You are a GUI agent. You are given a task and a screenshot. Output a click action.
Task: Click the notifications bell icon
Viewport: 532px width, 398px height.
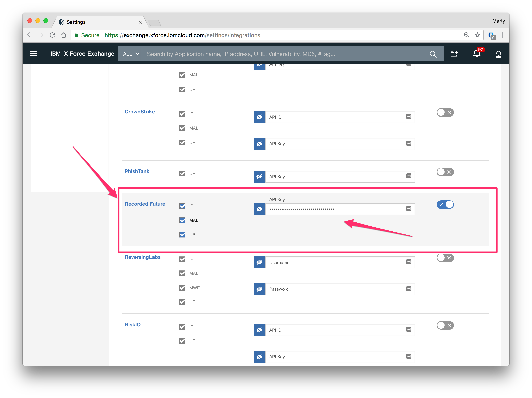tap(477, 54)
